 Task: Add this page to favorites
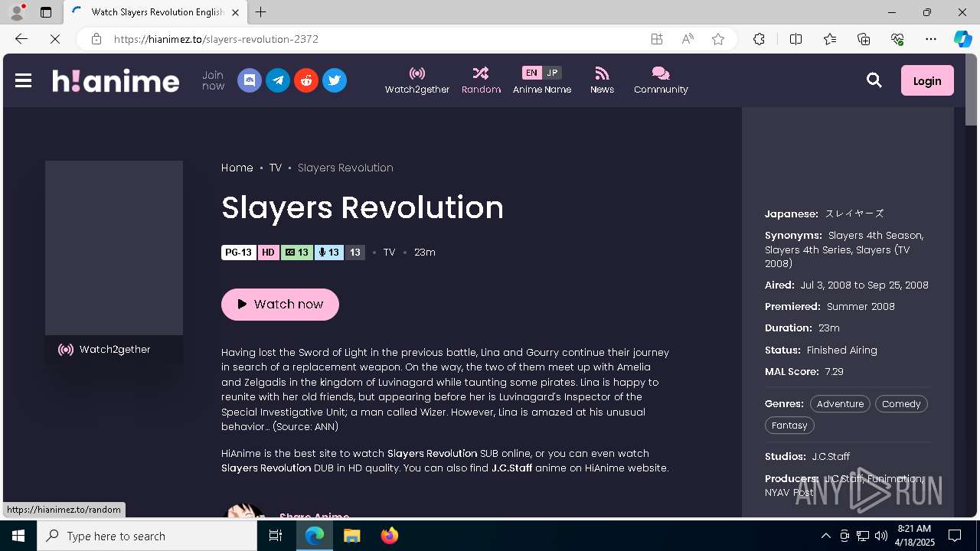tap(718, 39)
